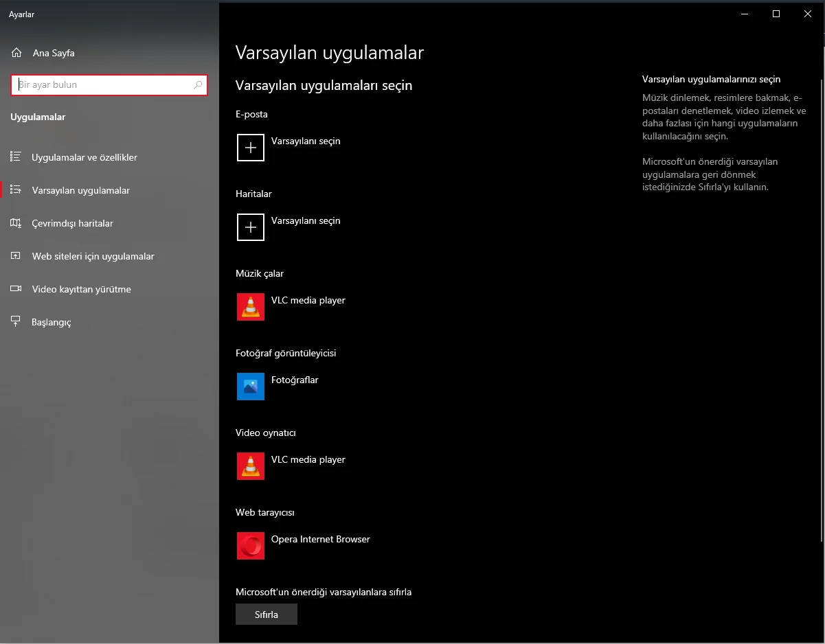Click the 'Web tarayıcısı' label
This screenshot has width=825, height=644.
(265, 512)
